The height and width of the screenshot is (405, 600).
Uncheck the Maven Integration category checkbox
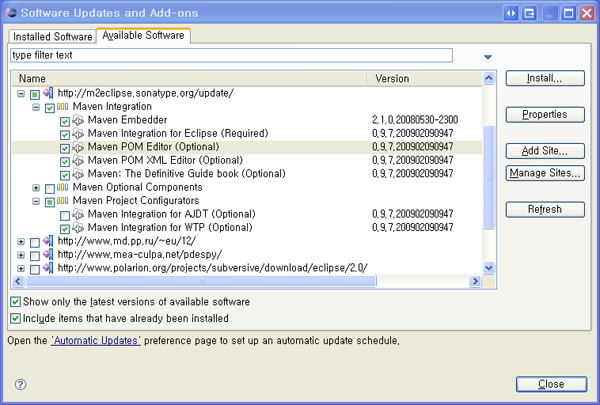pos(50,108)
